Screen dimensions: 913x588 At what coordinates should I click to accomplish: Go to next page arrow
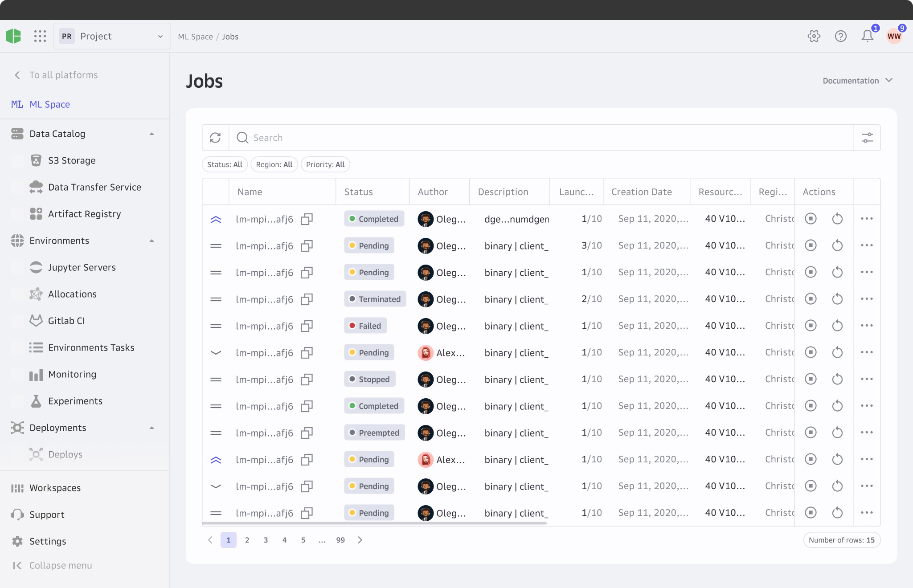point(360,540)
